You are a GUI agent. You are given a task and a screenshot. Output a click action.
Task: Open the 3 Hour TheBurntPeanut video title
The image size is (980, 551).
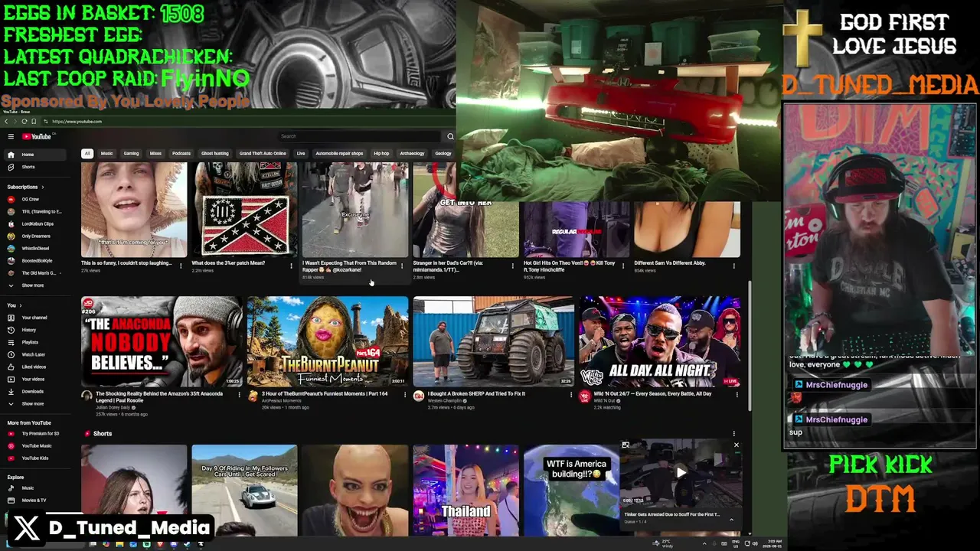click(325, 393)
